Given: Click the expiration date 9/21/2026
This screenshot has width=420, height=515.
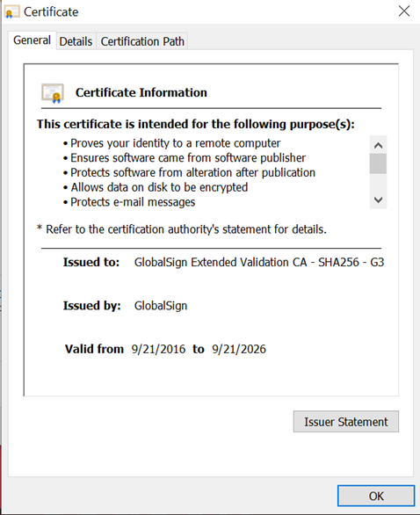Looking at the screenshot, I should 239,349.
